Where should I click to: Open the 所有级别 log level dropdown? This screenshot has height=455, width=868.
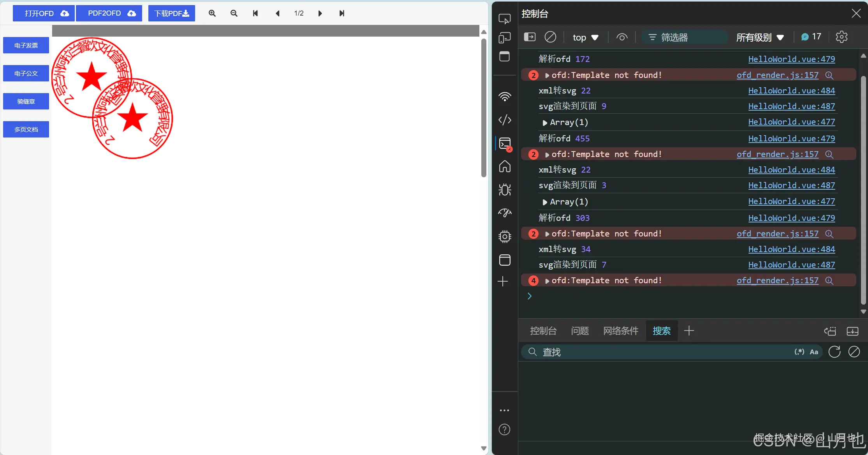click(x=759, y=37)
